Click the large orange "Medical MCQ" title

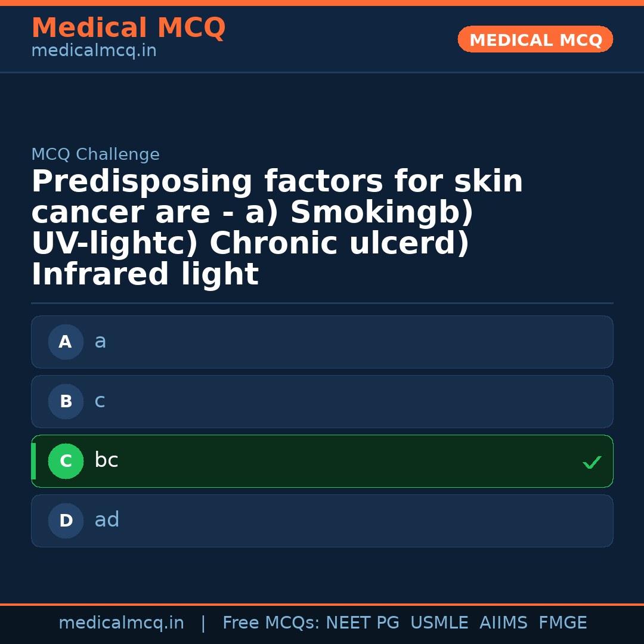128,28
